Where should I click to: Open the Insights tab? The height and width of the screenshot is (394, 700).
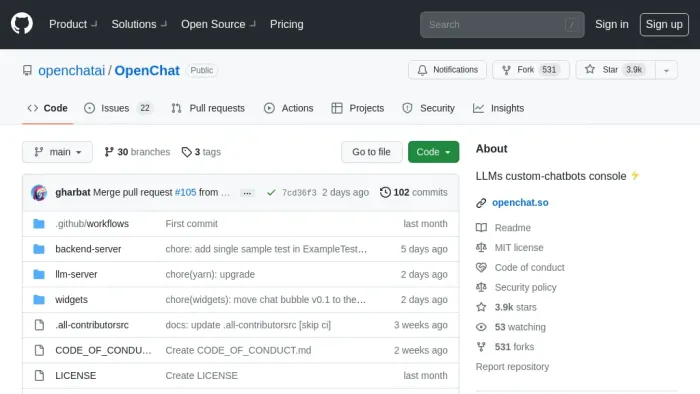pyautogui.click(x=498, y=108)
